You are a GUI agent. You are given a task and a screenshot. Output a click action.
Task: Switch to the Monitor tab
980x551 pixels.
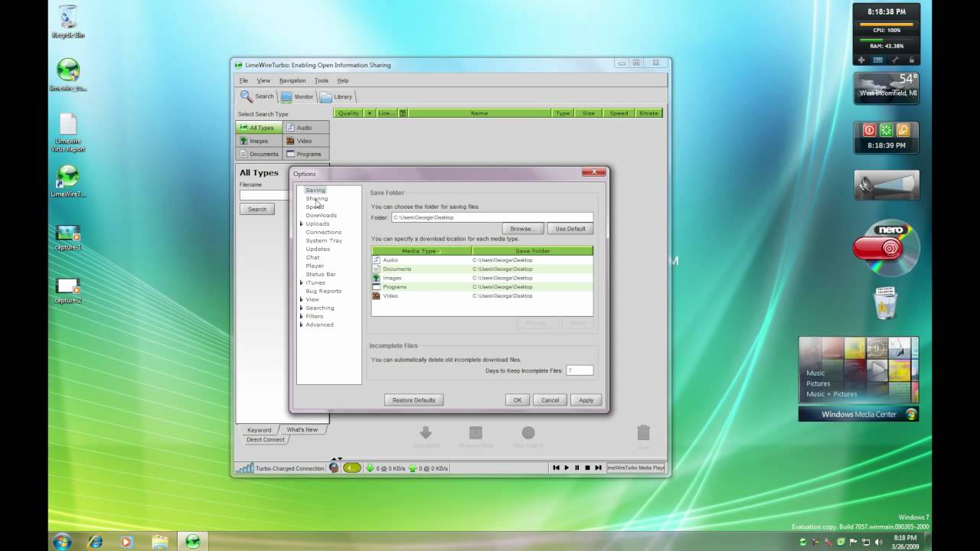click(x=297, y=96)
